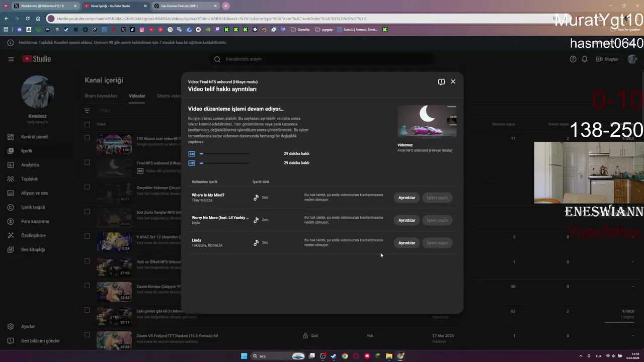Open Altyazı ve ses in sidebar
The height and width of the screenshot is (362, 644).
coord(34,193)
